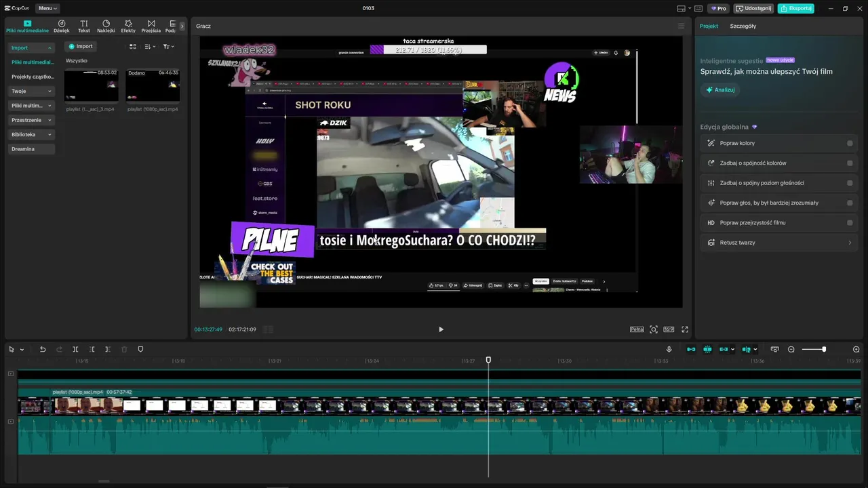Select the Pliki multimedialne tab
The width and height of the screenshot is (868, 488).
point(28,26)
